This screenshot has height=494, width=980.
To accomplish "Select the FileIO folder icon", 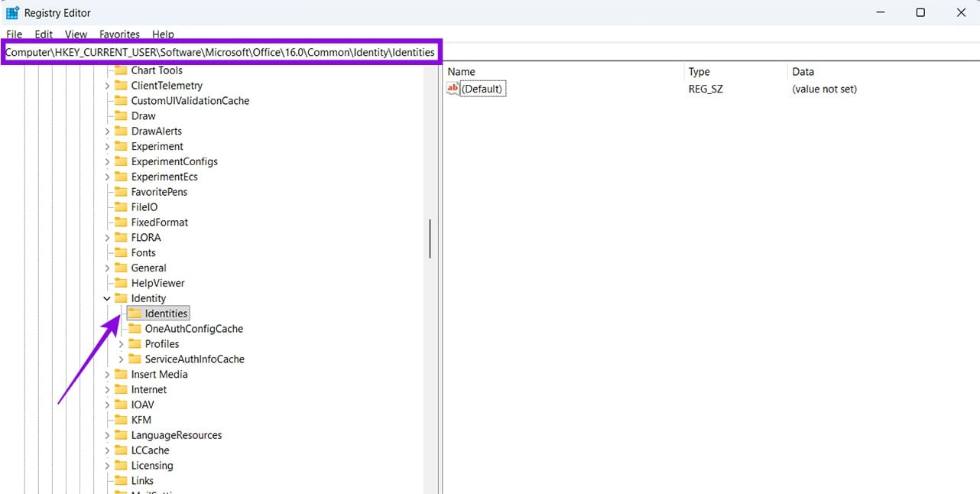I will tap(121, 207).
